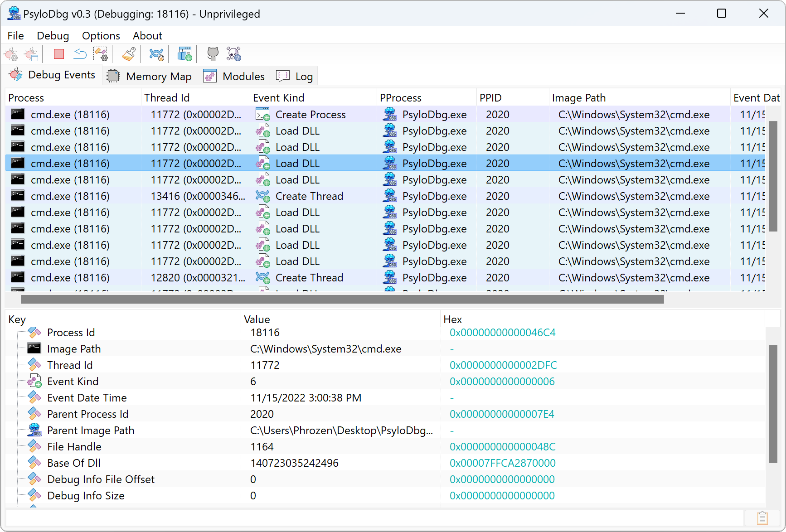Click the C:\Users\Phrozen\Desktop\PsyloDbg... value
The height and width of the screenshot is (532, 786).
pyautogui.click(x=341, y=430)
